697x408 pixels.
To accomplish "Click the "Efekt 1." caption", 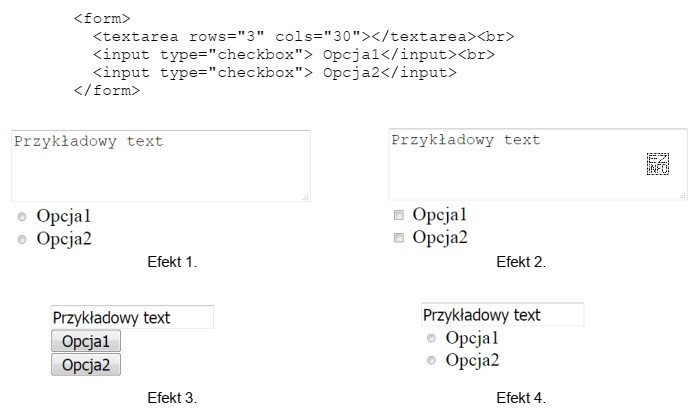I will point(172,262).
